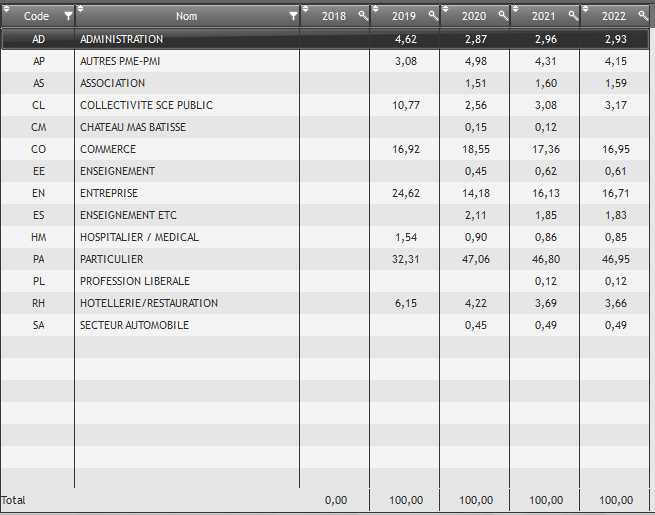Sort by the 2022 column header label
Image resolution: width=655 pixels, height=515 pixels.
[615, 16]
